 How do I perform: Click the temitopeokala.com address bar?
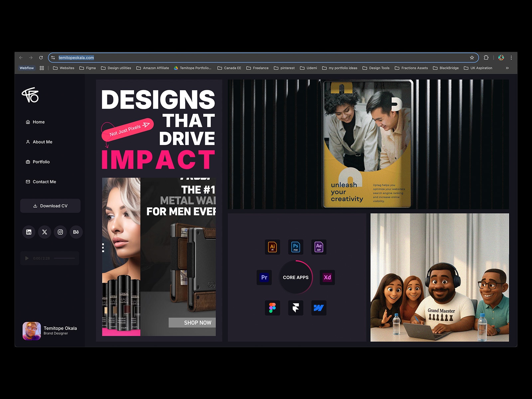263,58
